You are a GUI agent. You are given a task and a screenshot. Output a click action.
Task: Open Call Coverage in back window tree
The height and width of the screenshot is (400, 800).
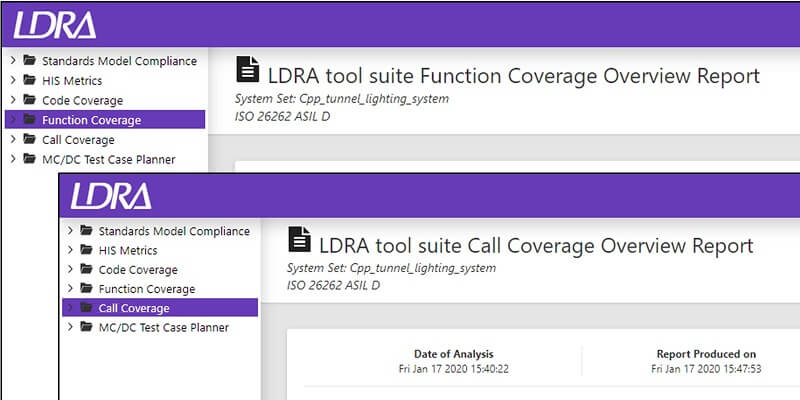click(x=78, y=140)
